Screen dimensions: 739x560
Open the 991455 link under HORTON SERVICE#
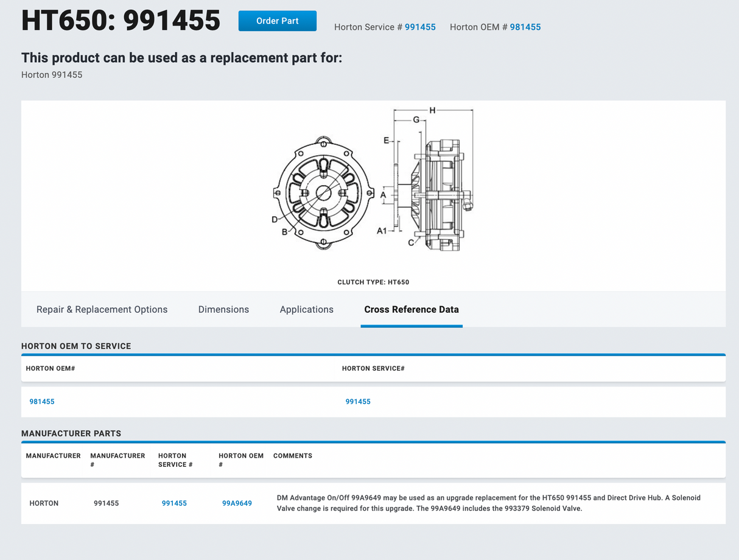click(x=358, y=401)
